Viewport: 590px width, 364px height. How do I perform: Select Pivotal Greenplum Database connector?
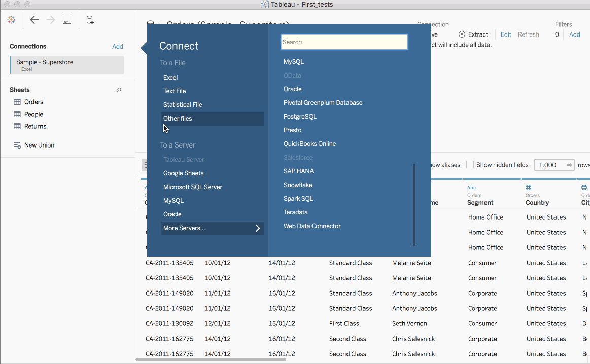point(323,103)
